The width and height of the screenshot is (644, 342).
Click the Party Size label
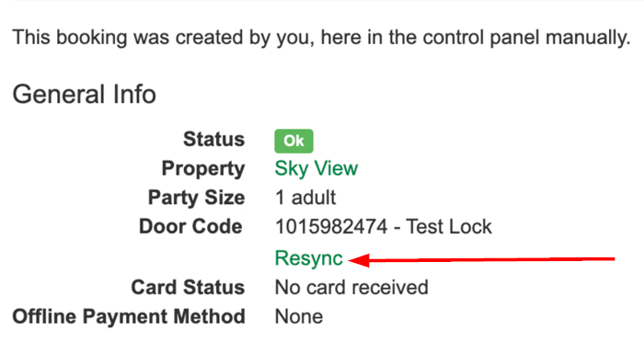click(x=196, y=198)
